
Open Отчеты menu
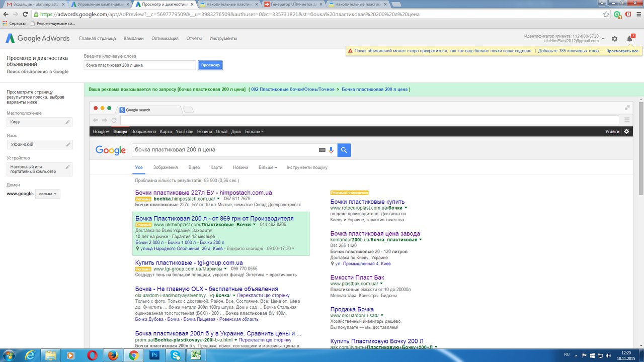(x=194, y=38)
